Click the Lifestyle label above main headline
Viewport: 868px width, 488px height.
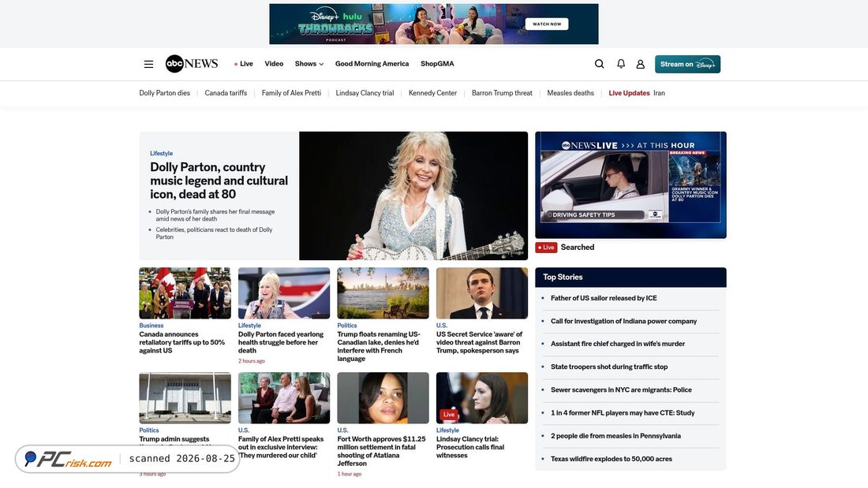161,153
